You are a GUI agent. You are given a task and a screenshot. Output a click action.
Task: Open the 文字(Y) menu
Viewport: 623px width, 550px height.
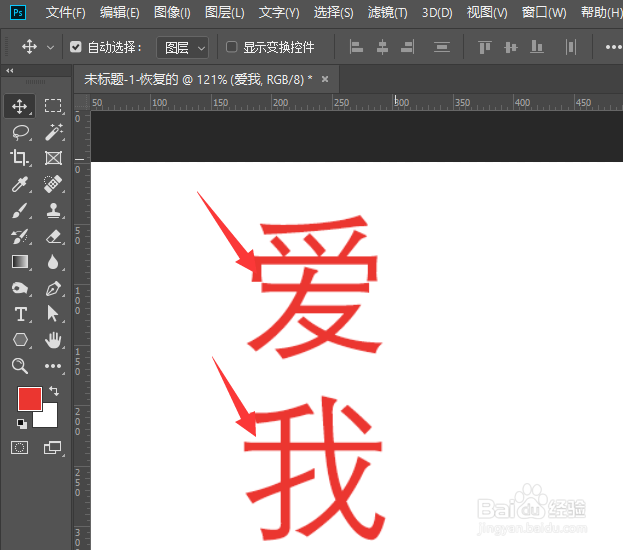tap(279, 13)
